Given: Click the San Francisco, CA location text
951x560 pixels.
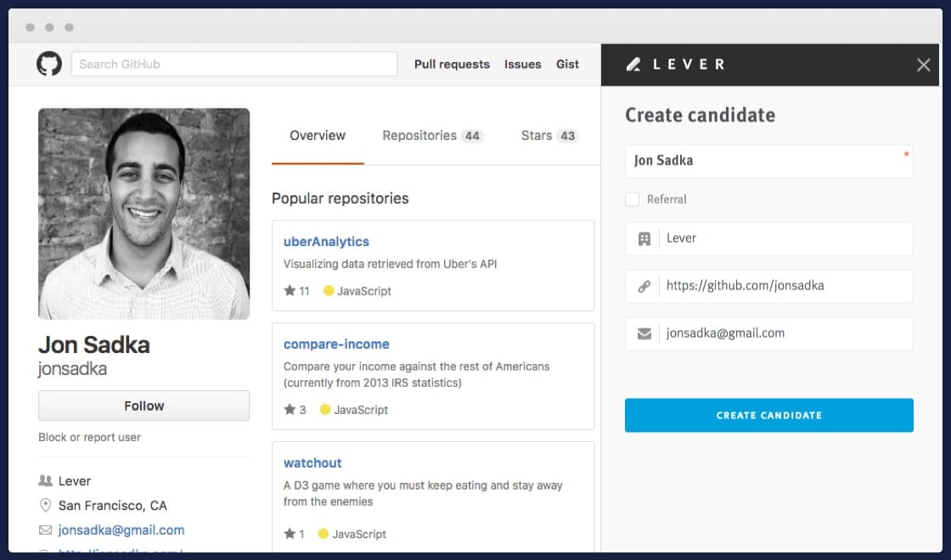Looking at the screenshot, I should (113, 506).
